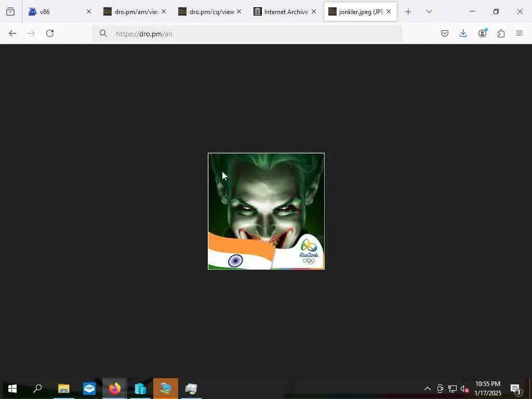Save page to Pocket
Viewport: 532px width, 399px height.
tap(445, 33)
